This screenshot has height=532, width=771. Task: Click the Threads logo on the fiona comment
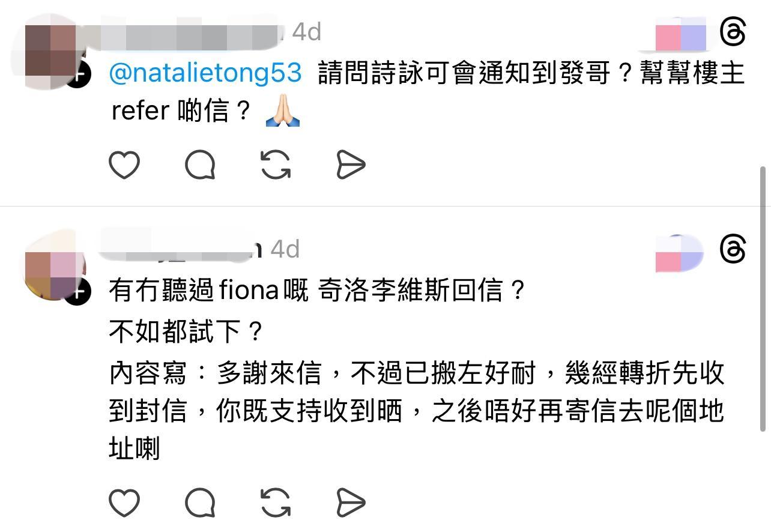[733, 249]
